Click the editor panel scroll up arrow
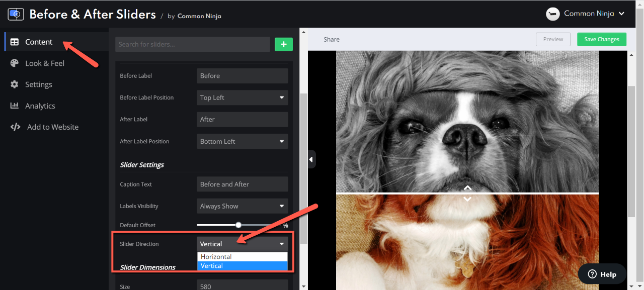 (303, 32)
